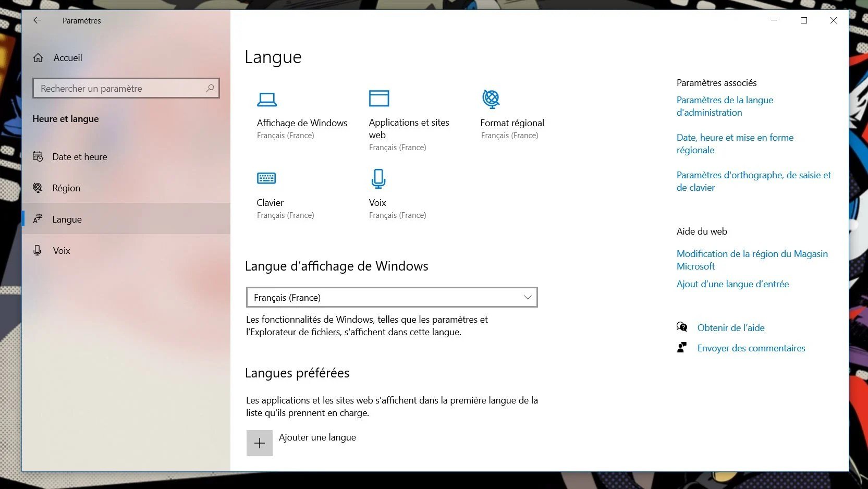This screenshot has height=489, width=868.
Task: Open Paramètres d'orthographe, de saisie et de clavier
Action: 754,181
